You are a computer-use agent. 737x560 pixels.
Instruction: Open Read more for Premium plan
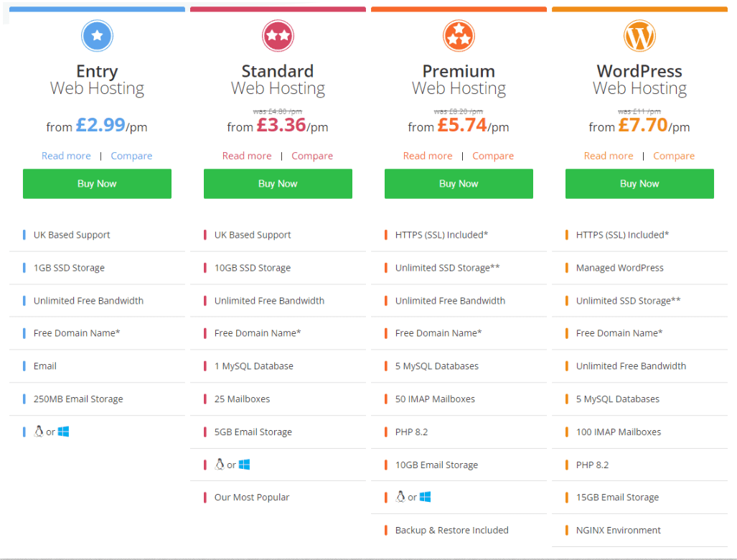click(428, 156)
